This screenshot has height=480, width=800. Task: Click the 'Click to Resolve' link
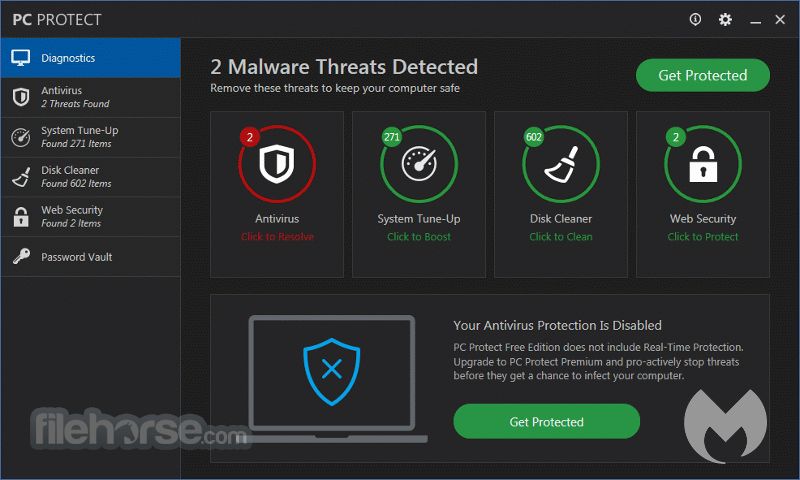277,237
